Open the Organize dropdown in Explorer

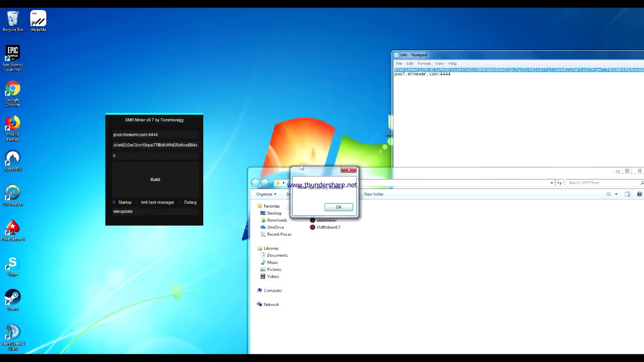pyautogui.click(x=266, y=194)
